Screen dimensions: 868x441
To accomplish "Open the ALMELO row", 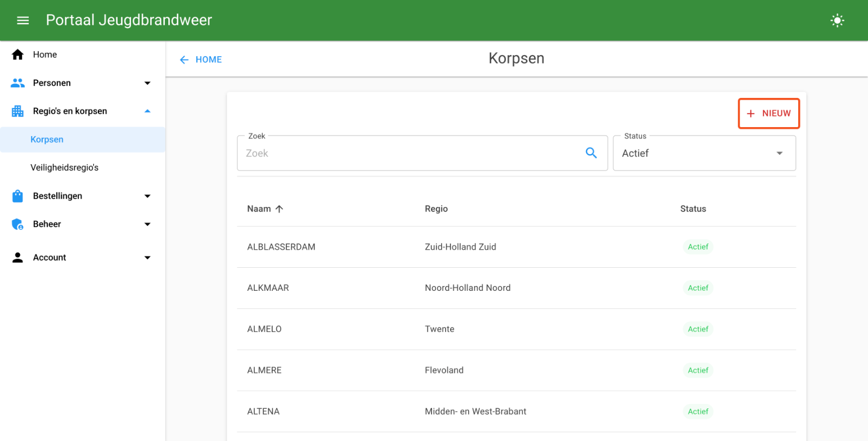I will click(x=516, y=329).
